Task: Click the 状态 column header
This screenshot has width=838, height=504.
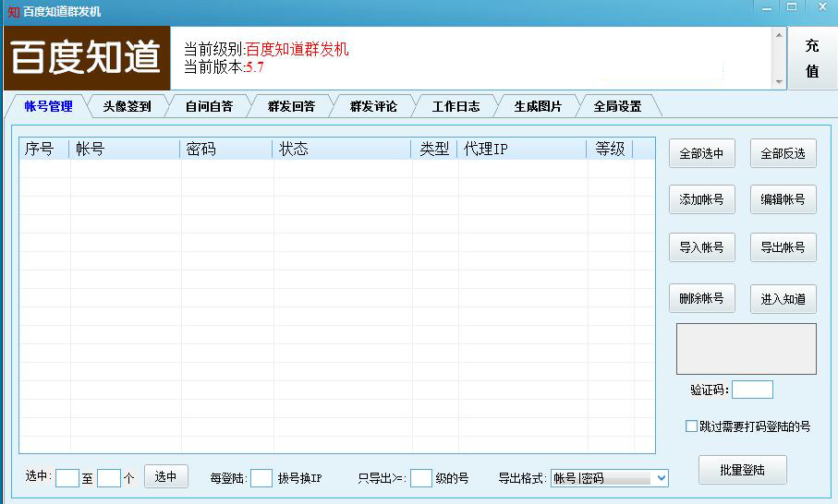Action: coord(342,149)
